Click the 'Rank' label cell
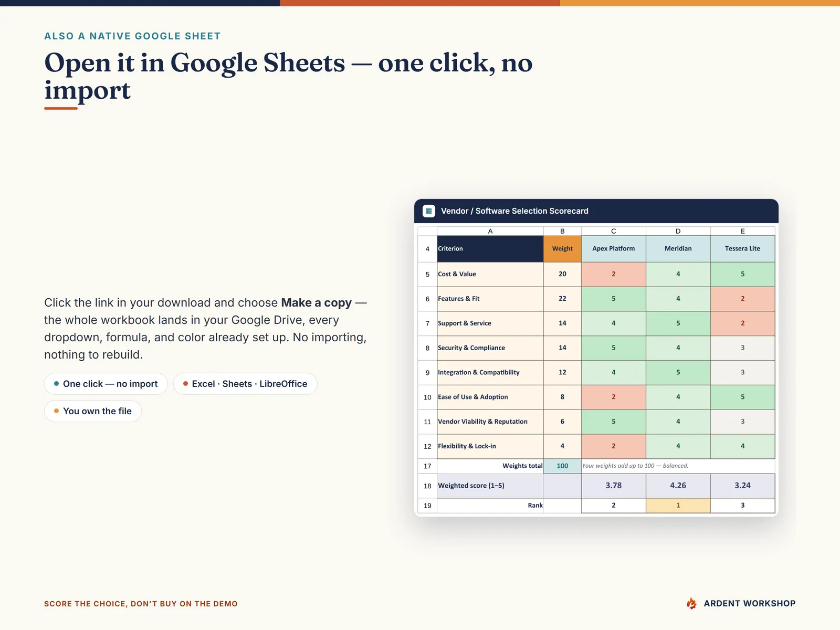The image size is (840, 630). point(490,506)
